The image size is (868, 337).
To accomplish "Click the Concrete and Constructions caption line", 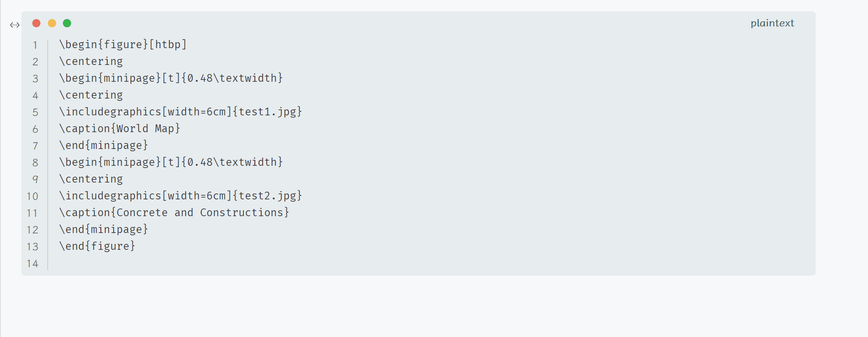I will pyautogui.click(x=174, y=213).
